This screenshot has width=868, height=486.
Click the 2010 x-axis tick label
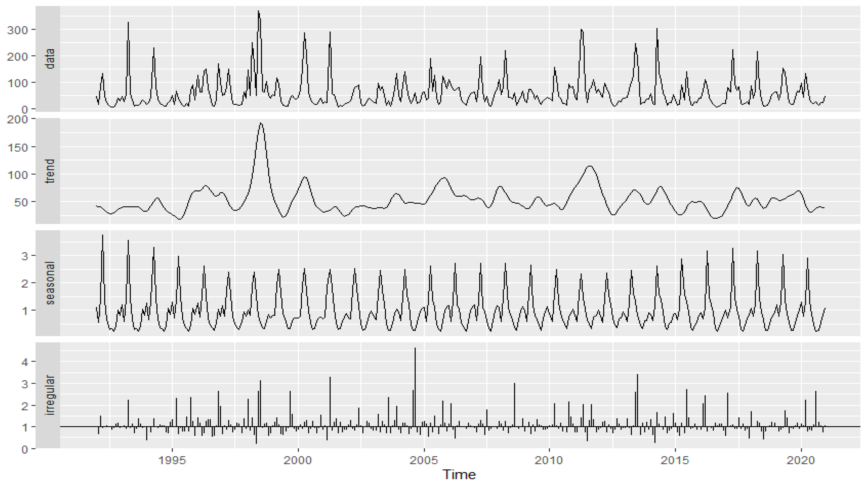(549, 460)
